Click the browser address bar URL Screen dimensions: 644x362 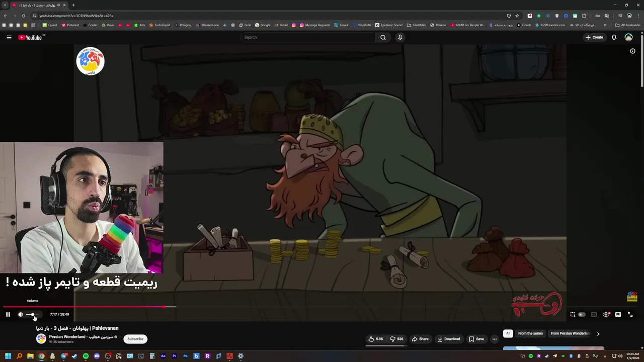76,16
